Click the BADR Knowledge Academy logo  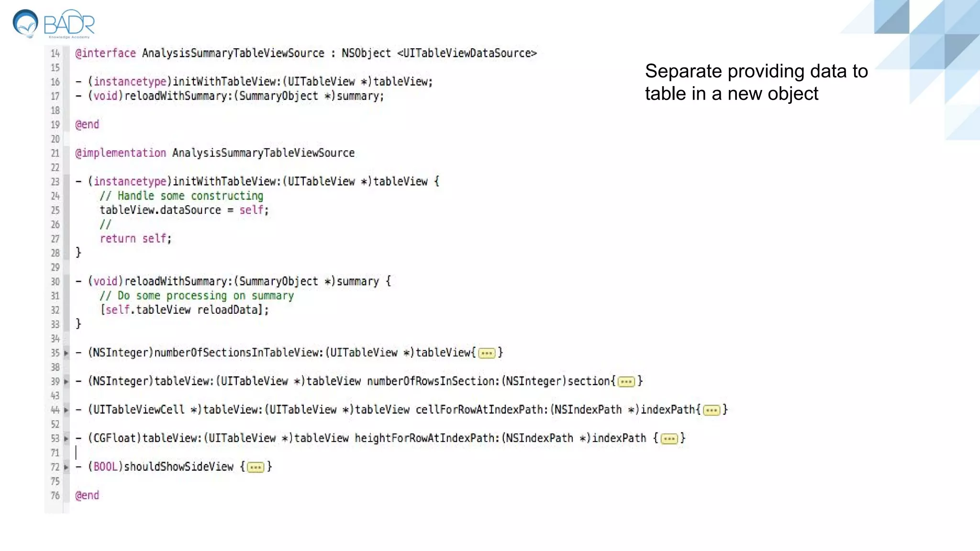pyautogui.click(x=54, y=23)
